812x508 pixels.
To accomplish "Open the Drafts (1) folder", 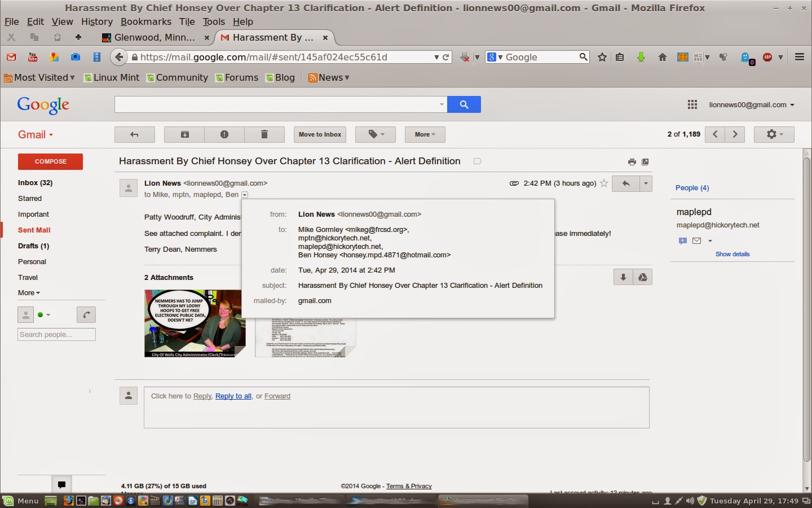I will [x=33, y=246].
